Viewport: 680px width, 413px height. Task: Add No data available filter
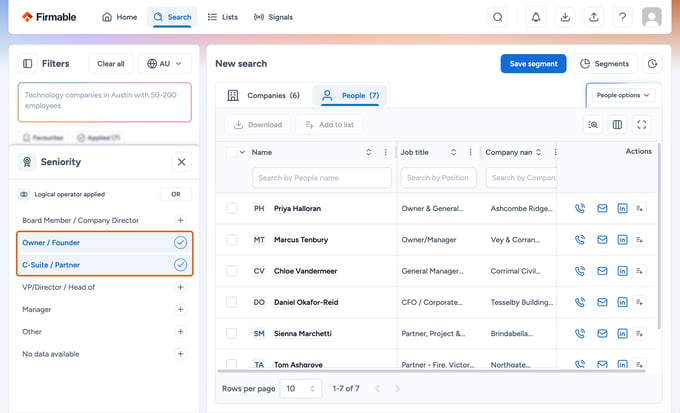pyautogui.click(x=180, y=354)
